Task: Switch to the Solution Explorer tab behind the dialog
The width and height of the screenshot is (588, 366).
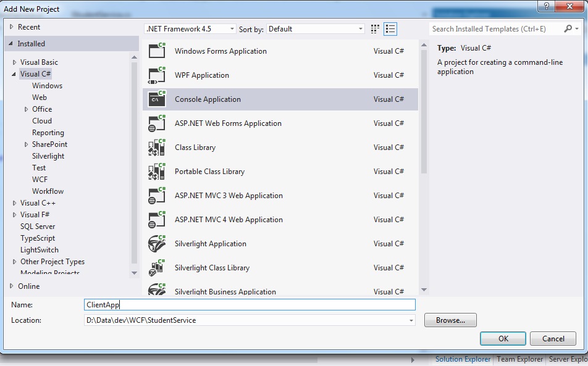Action: tap(463, 359)
